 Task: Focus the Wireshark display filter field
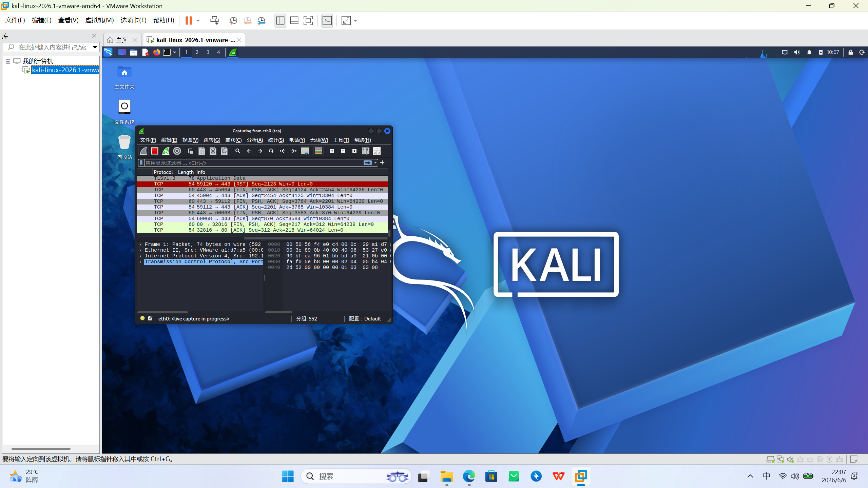[254, 163]
